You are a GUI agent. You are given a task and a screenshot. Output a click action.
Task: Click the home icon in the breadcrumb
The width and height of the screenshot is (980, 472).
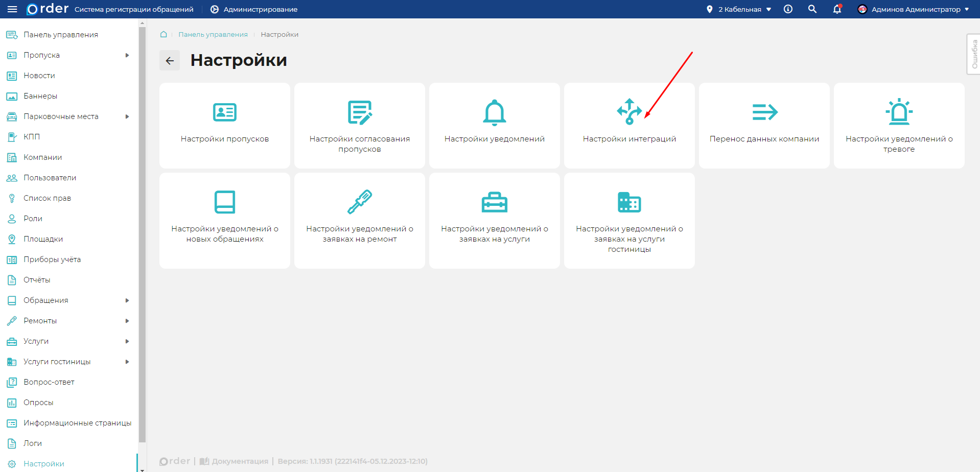[x=164, y=34]
